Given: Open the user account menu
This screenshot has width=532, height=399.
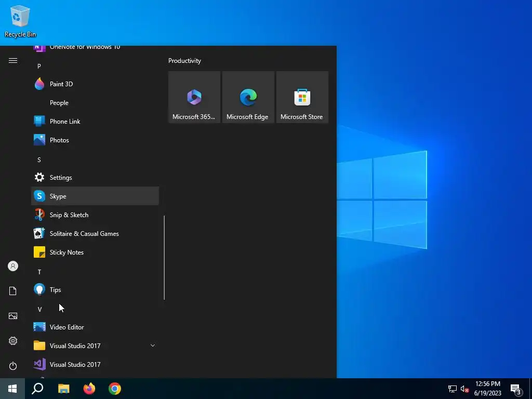Looking at the screenshot, I should tap(13, 266).
